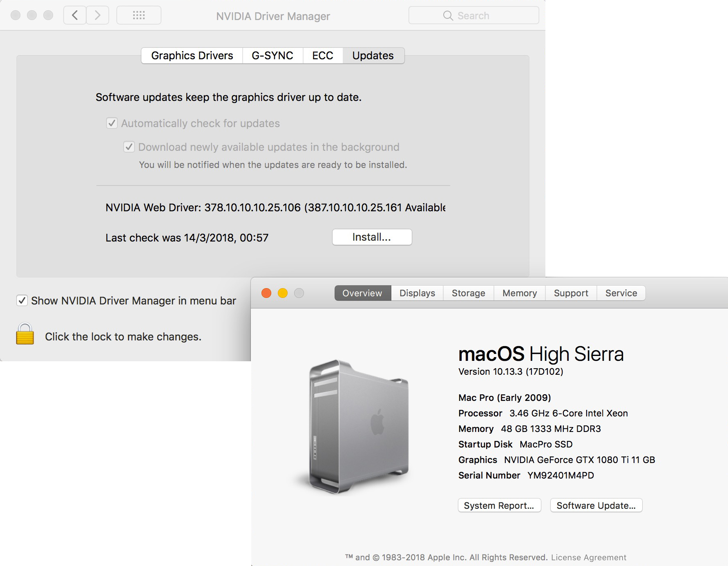This screenshot has height=566, width=728.
Task: Open the Service tab in About This Mac
Action: click(621, 293)
